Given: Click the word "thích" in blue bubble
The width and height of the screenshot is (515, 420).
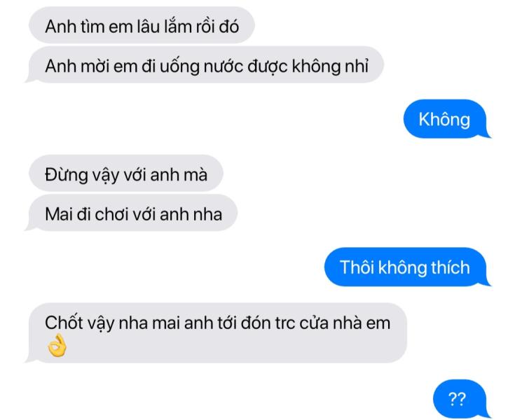Looking at the screenshot, I should pos(451,267).
